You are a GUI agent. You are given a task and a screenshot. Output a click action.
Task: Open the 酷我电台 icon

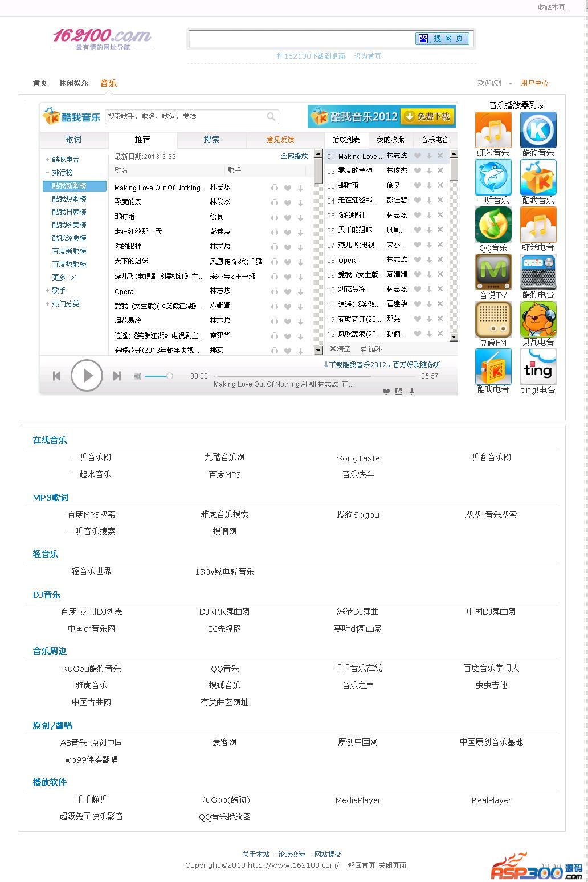tap(493, 367)
